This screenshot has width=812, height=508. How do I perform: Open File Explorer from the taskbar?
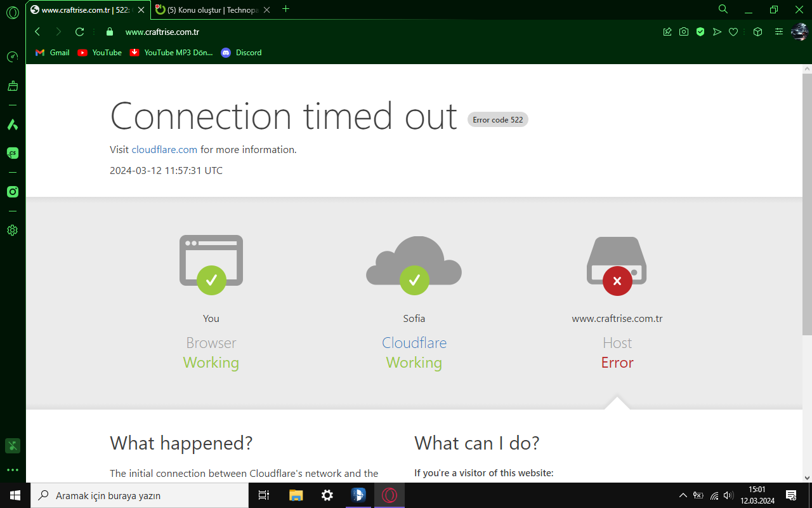[x=296, y=495]
